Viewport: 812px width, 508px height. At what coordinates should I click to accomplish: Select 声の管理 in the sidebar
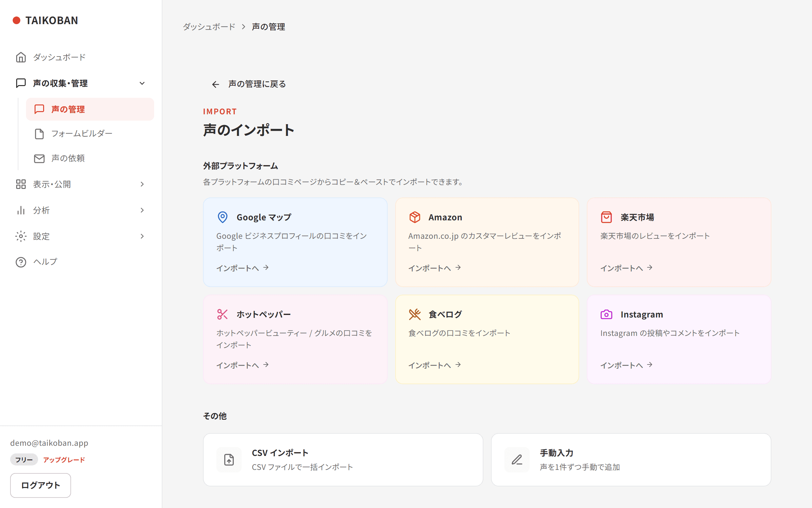90,109
